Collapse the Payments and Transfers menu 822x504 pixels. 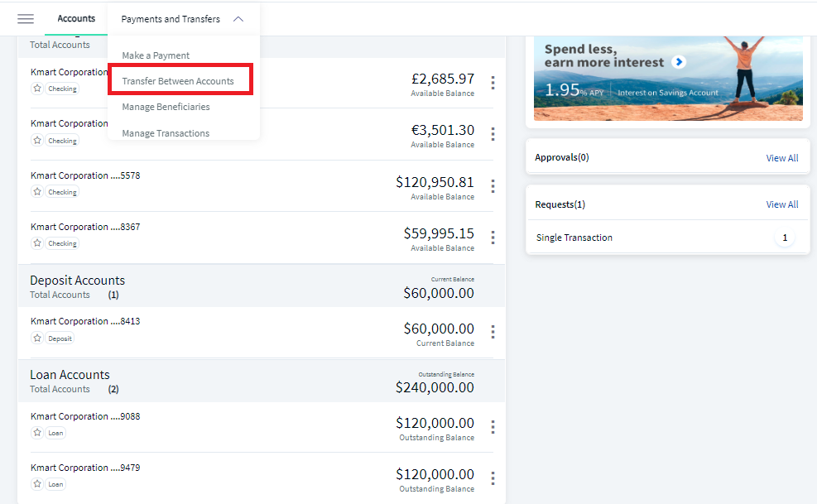[238, 19]
